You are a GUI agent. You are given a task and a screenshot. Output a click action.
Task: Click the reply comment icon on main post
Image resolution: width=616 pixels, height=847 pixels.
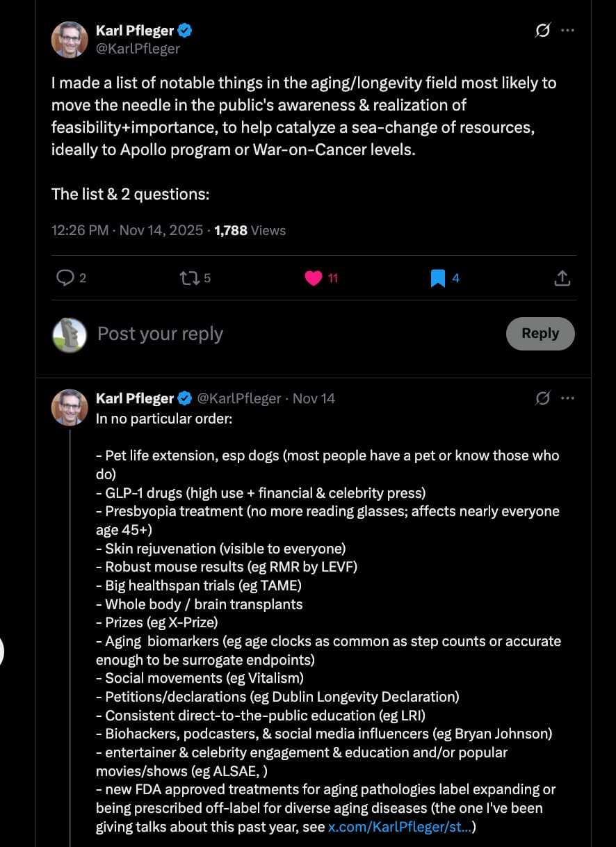(x=65, y=278)
